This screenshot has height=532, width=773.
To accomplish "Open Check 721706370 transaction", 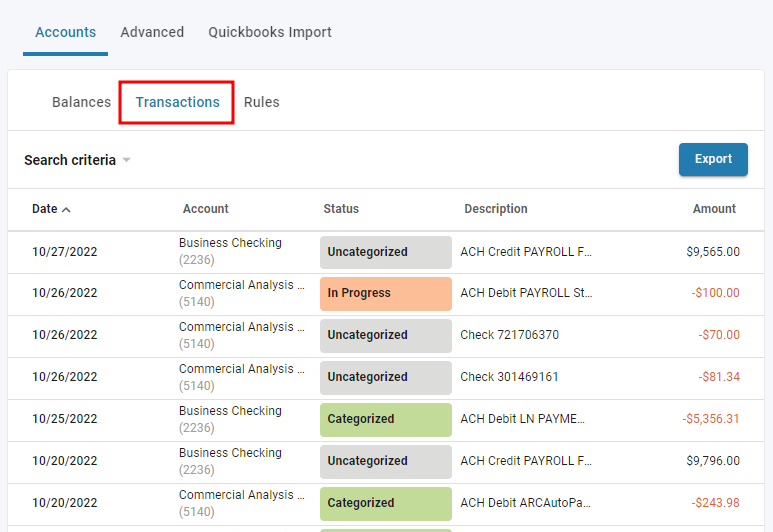I will click(509, 335).
